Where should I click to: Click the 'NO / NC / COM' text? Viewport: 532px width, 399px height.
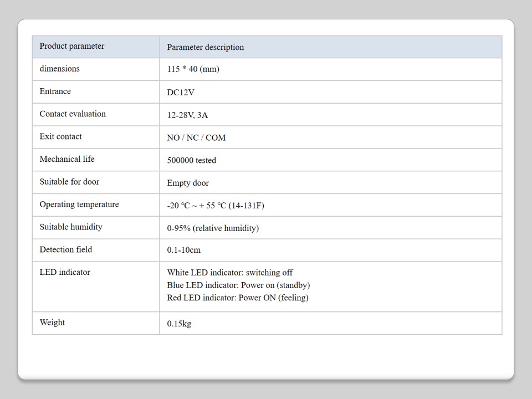click(x=196, y=138)
